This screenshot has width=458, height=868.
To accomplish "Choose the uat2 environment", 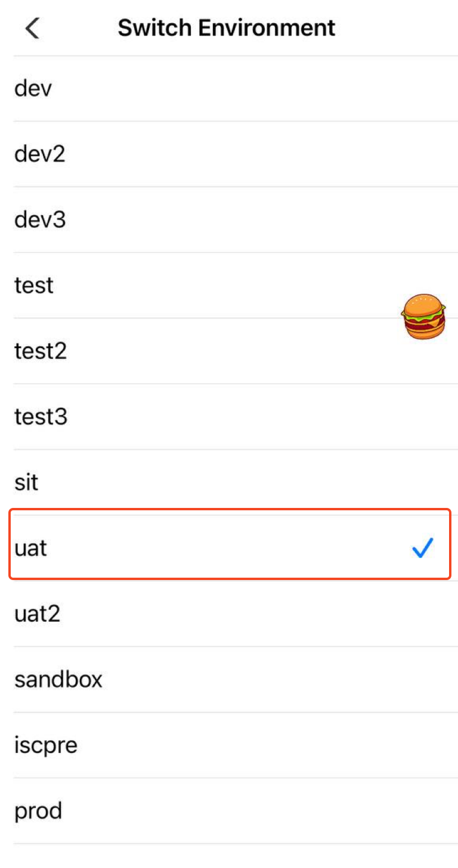I will click(x=37, y=613).
